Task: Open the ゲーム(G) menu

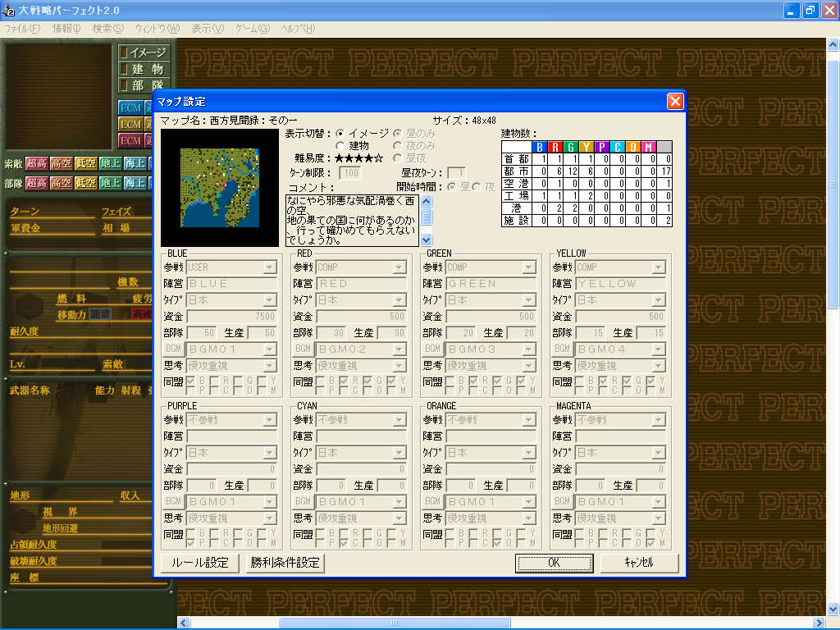Action: point(253,29)
